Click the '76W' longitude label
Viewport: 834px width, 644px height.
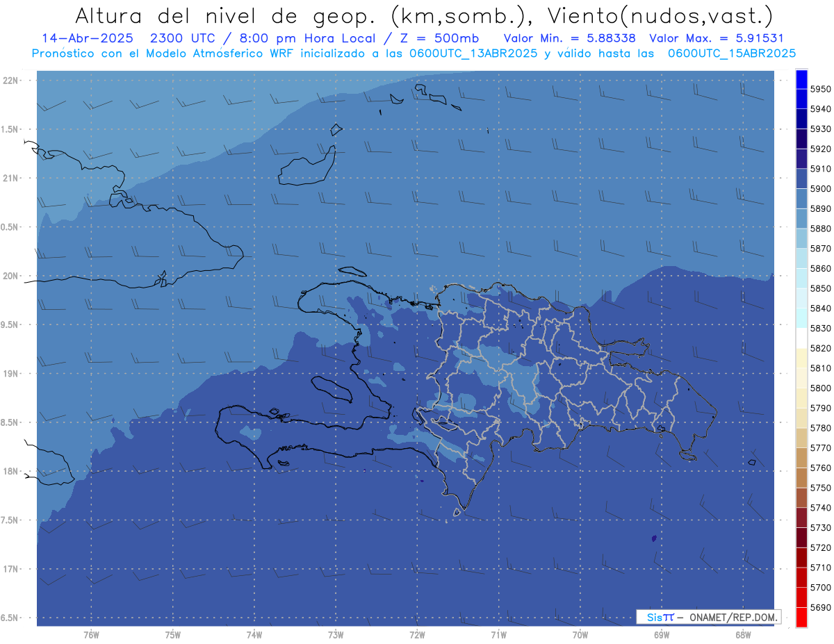coord(91,635)
